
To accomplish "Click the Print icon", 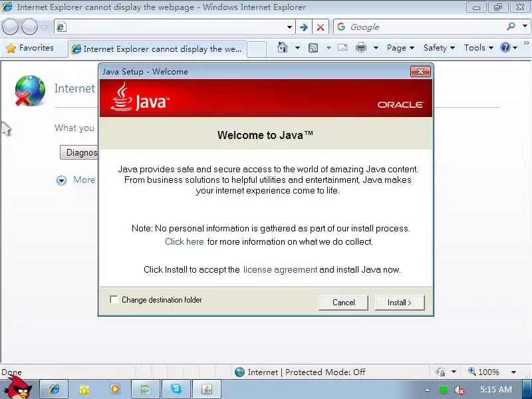I will click(x=361, y=47).
